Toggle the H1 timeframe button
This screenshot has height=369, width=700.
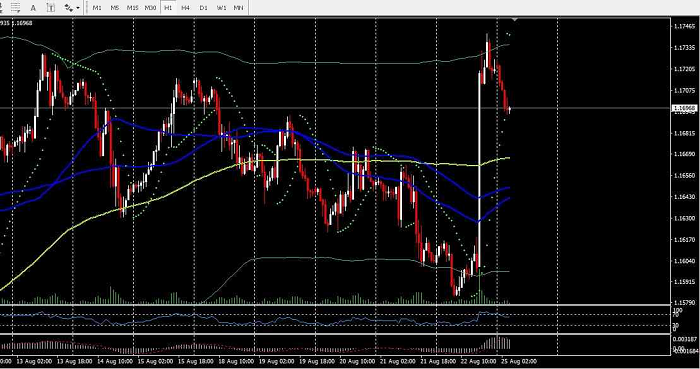(168, 8)
